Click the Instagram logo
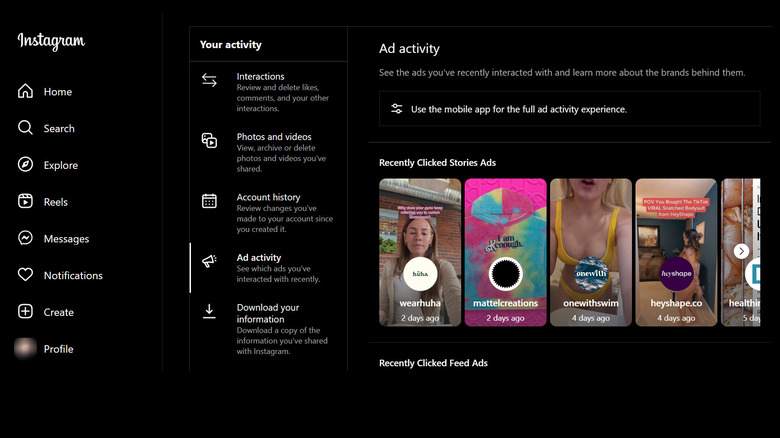Screen dimensions: 780x438 click(x=51, y=41)
